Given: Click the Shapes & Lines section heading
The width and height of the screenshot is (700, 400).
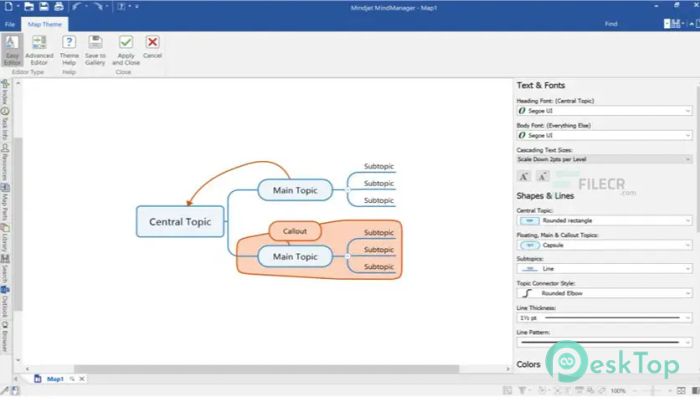Looking at the screenshot, I should (545, 196).
